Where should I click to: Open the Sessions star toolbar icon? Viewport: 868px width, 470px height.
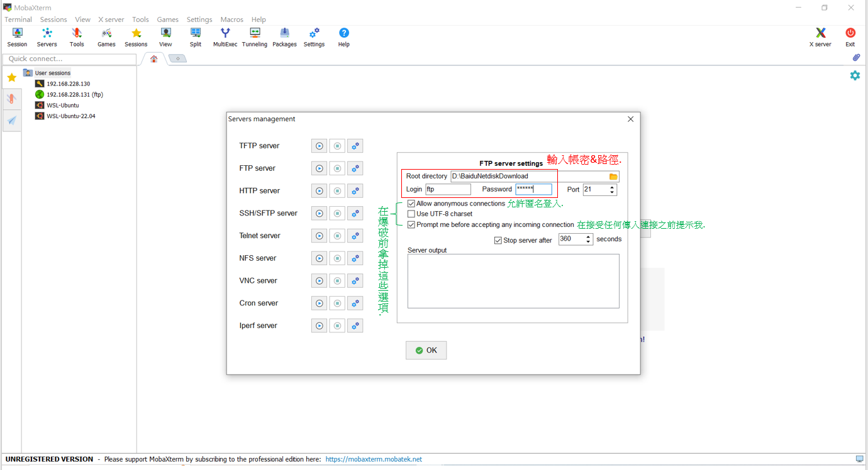click(136, 37)
